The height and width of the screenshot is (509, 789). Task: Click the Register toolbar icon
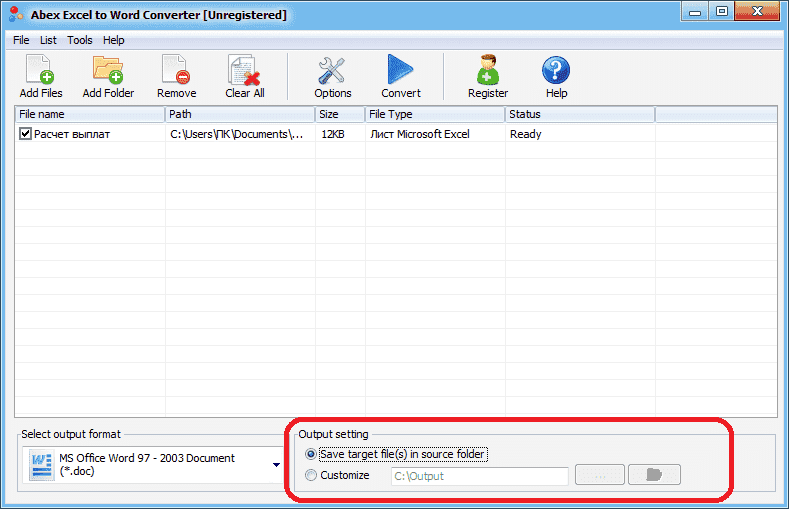(488, 70)
